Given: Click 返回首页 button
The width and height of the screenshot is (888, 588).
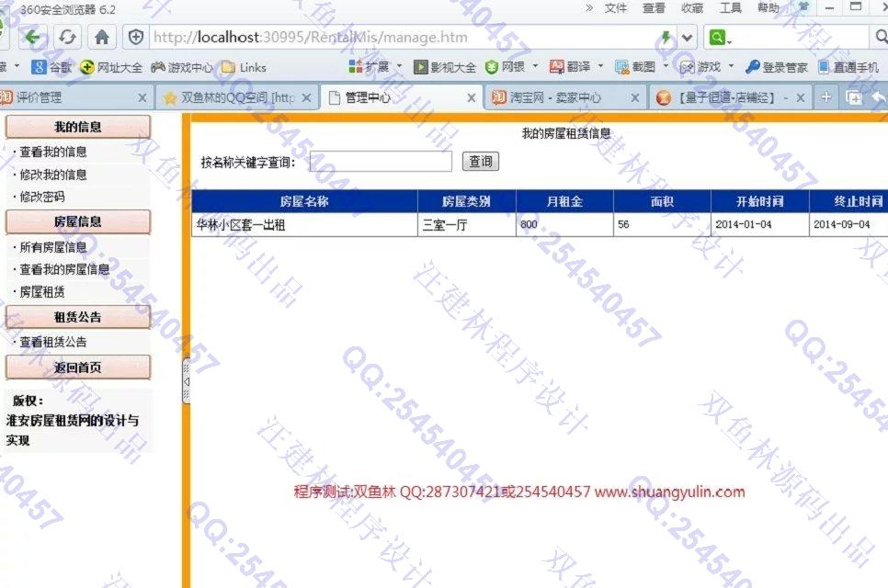Looking at the screenshot, I should [78, 367].
